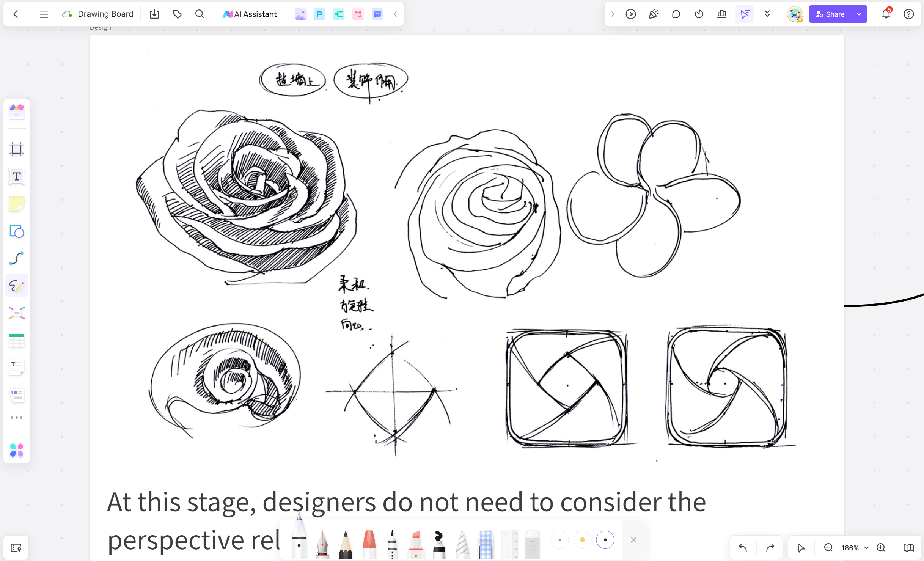924x561 pixels.
Task: Choose the Frame tool in sidebar
Action: click(x=16, y=149)
